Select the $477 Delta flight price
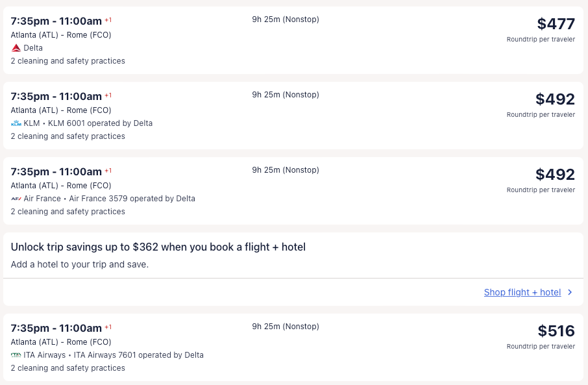Image resolution: width=588 pixels, height=385 pixels. tap(556, 24)
